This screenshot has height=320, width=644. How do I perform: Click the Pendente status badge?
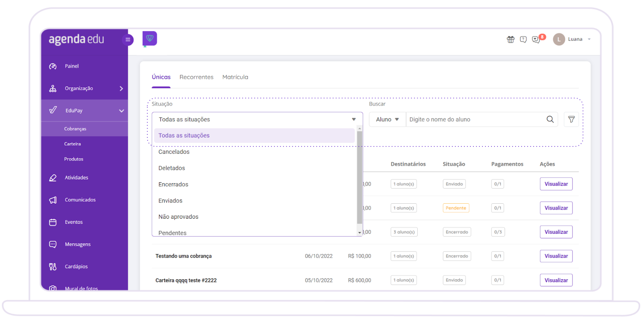pos(456,208)
